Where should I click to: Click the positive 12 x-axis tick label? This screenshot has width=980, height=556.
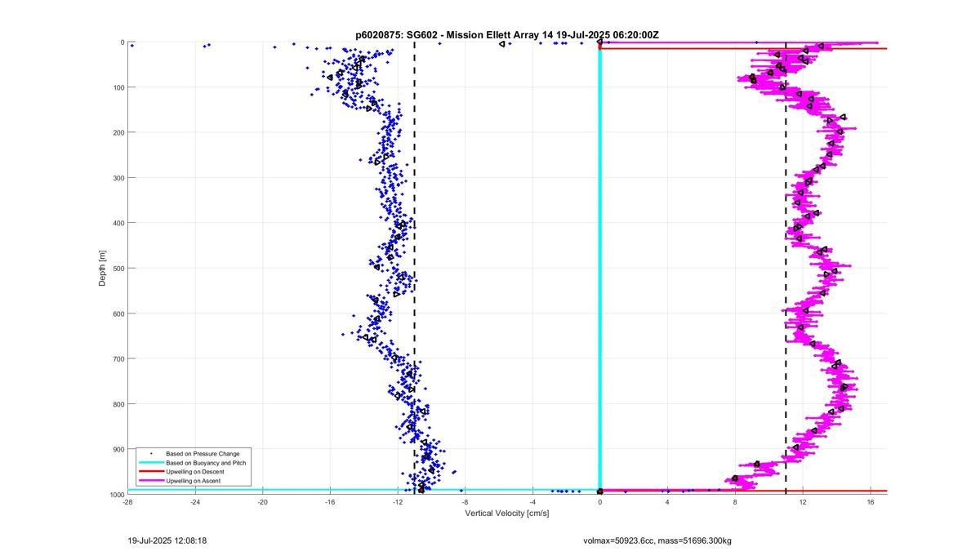click(803, 502)
